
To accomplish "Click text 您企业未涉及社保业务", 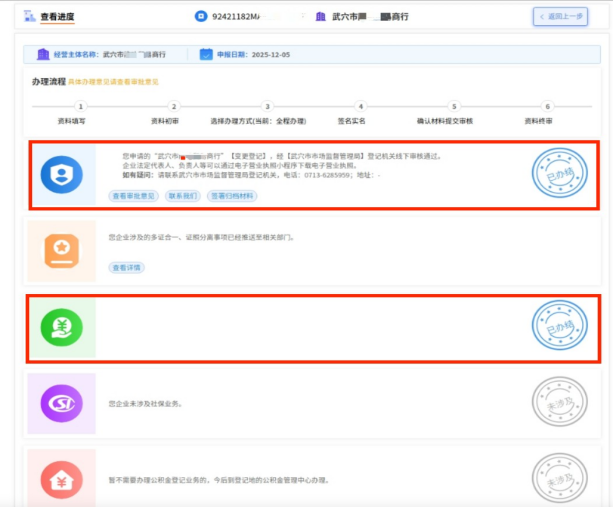I will (145, 404).
